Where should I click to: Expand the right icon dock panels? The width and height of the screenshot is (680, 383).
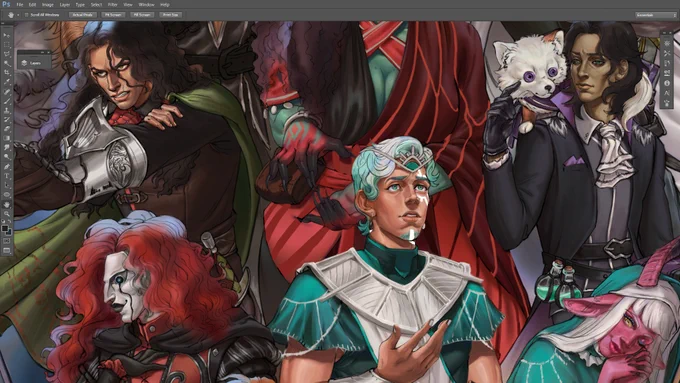664,33
